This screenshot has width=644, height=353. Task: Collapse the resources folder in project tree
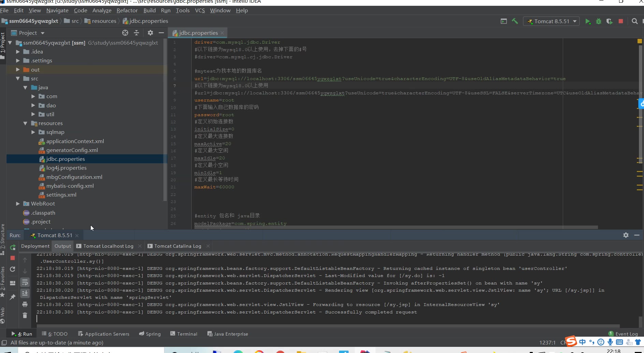point(25,123)
